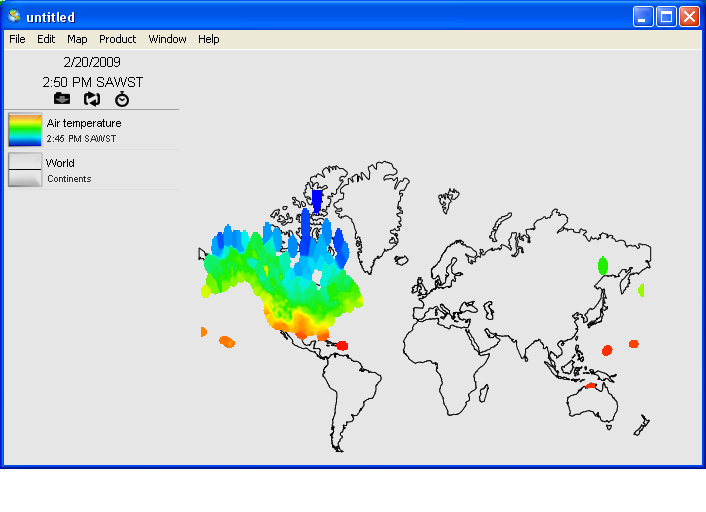Open the Map menu

(x=77, y=40)
